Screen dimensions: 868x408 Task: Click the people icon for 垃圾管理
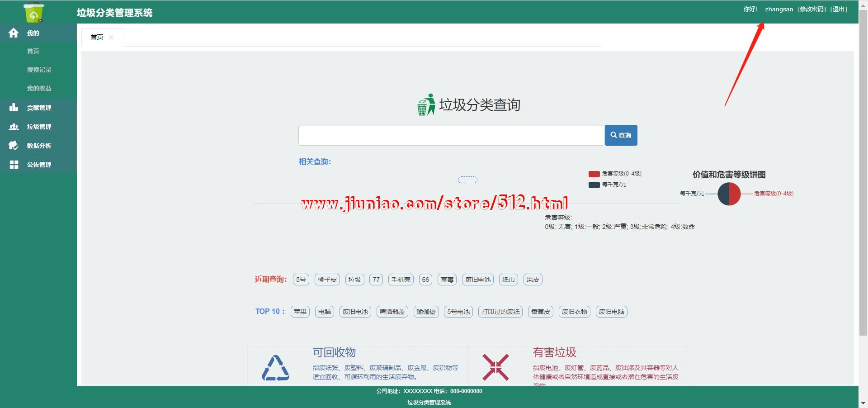[14, 127]
